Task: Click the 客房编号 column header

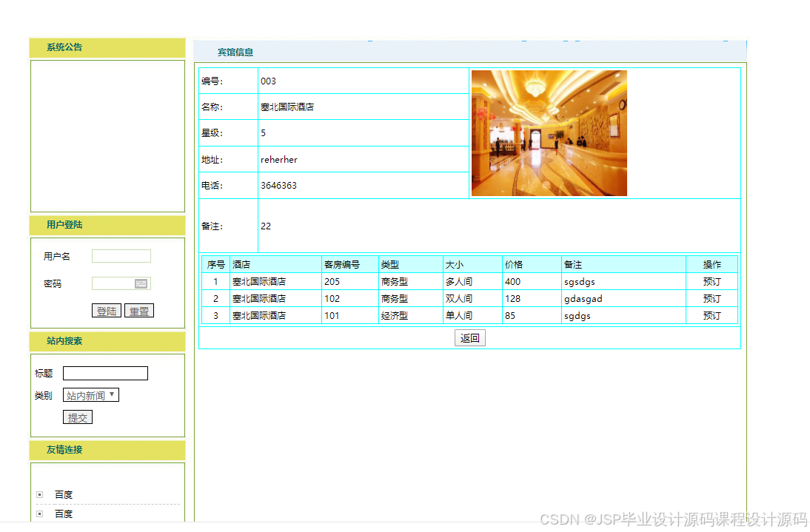Action: coord(342,265)
